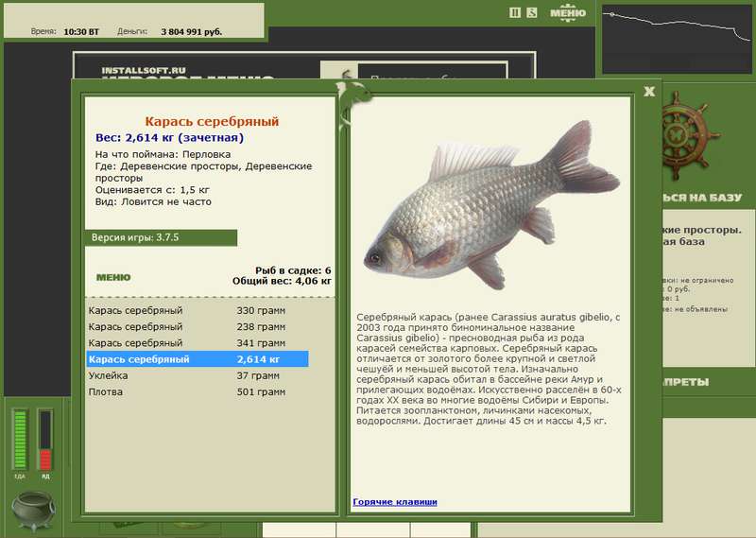Select the 238 грамм Карась серебряный row
The height and width of the screenshot is (538, 756).
pyautogui.click(x=198, y=326)
